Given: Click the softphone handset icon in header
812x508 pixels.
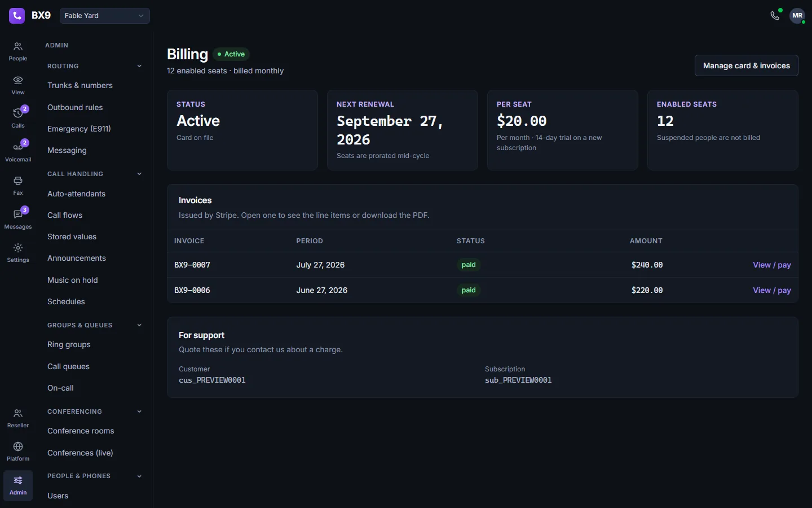Looking at the screenshot, I should pos(775,16).
